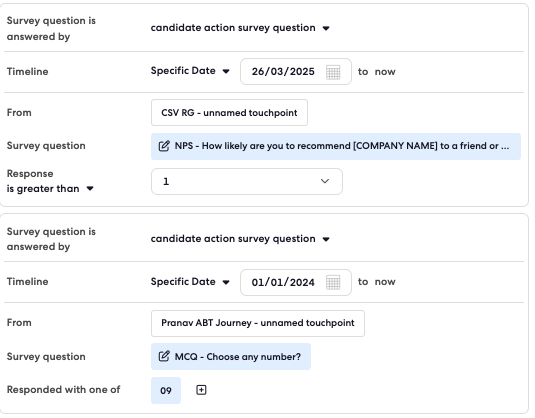535x418 pixels.
Task: Open response value dropdown showing 1
Action: (x=247, y=182)
